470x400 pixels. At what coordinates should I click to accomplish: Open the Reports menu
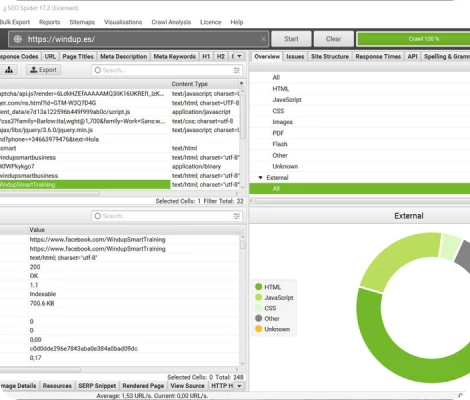tap(49, 22)
